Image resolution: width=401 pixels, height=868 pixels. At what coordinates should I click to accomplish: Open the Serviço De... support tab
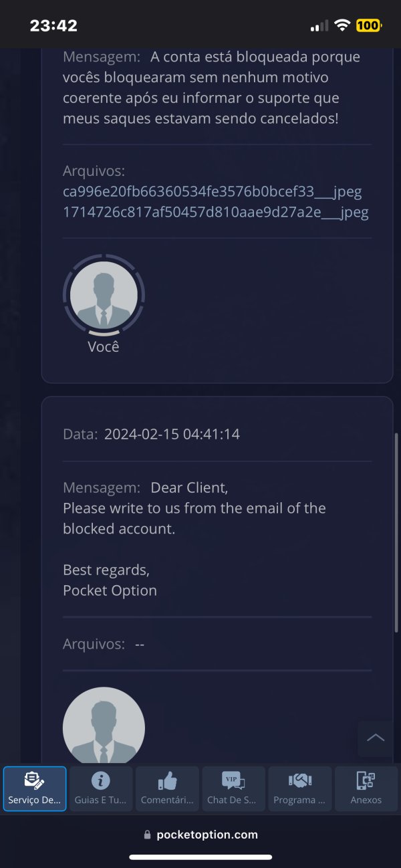click(35, 788)
